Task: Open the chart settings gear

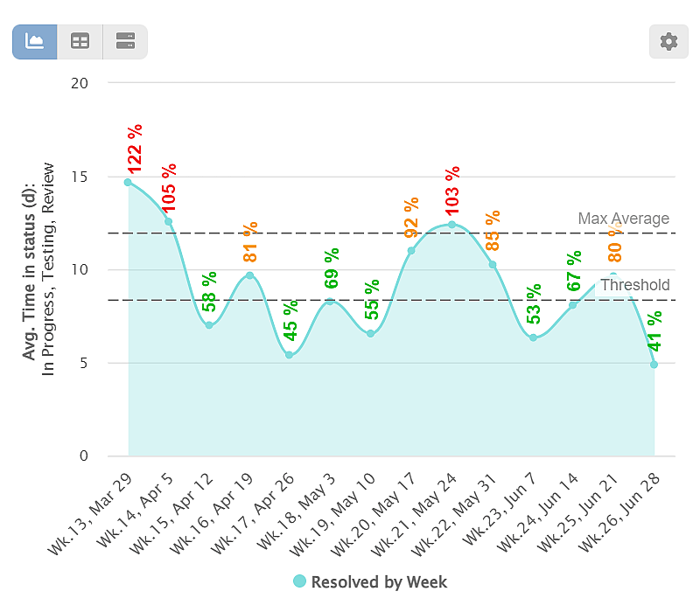Action: click(668, 41)
